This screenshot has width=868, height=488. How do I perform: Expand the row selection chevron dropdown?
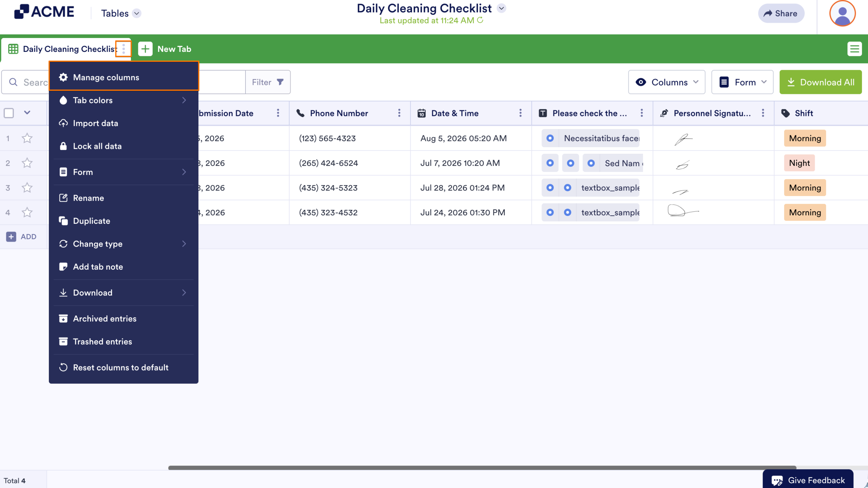(x=27, y=113)
